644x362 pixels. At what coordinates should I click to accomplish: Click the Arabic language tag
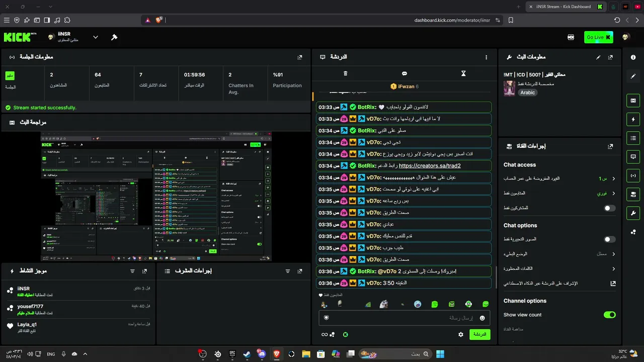[x=528, y=93]
